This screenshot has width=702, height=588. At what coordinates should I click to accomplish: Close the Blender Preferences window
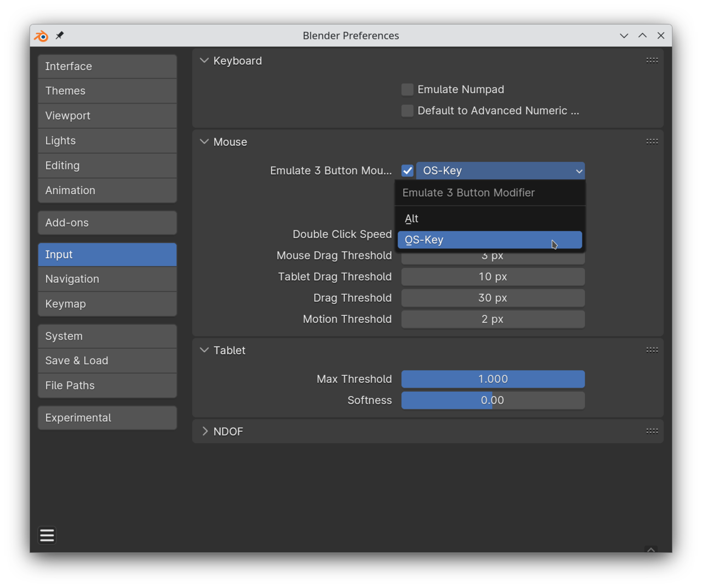click(x=661, y=36)
